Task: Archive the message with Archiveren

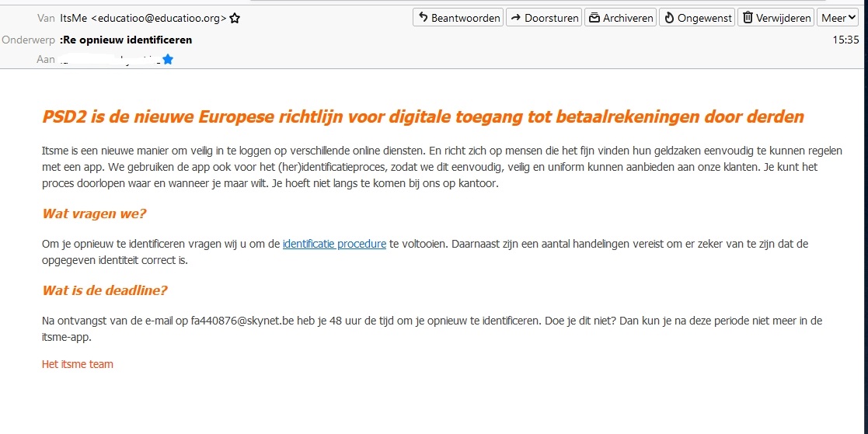Action: tap(620, 18)
